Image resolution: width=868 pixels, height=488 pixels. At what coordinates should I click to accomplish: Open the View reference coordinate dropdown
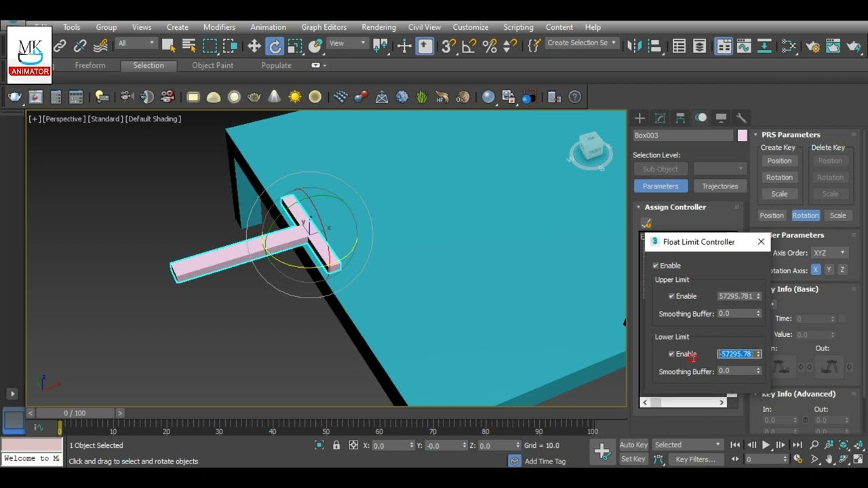coord(347,43)
